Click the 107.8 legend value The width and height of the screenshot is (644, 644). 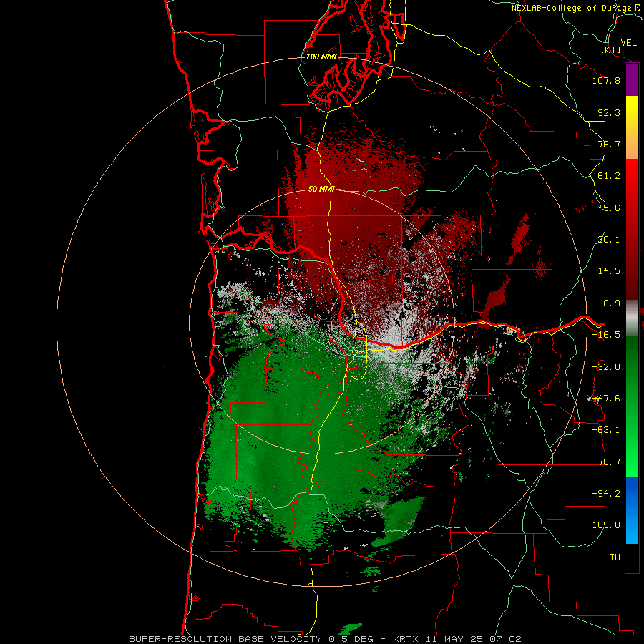[x=606, y=80]
